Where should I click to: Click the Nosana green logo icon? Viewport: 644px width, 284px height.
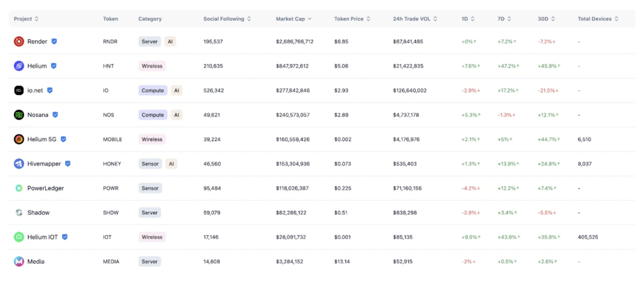tap(19, 115)
